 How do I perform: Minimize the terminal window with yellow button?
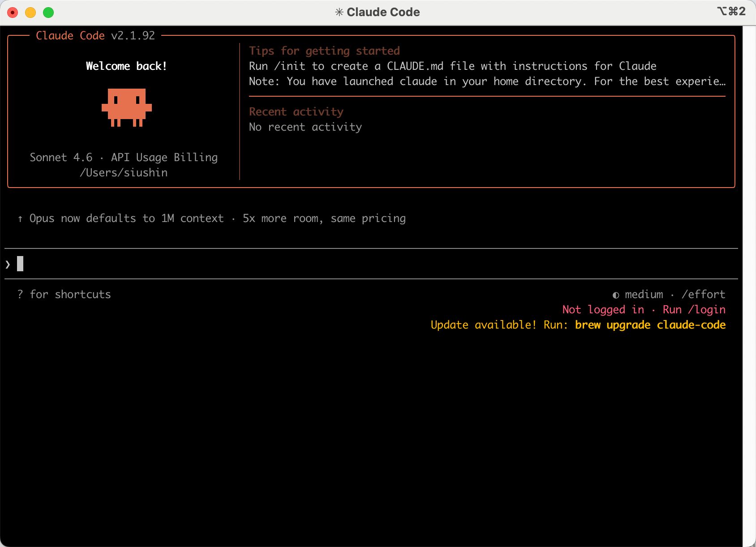[30, 13]
